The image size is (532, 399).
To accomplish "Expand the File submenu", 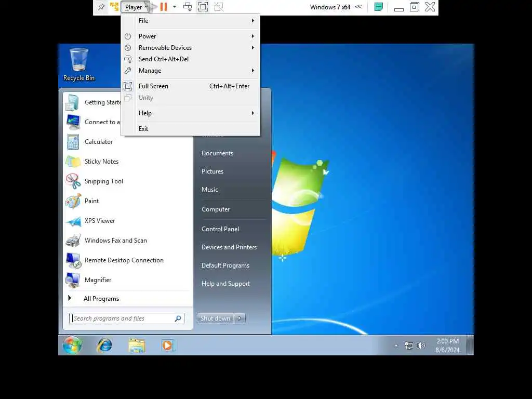I will 191,21.
